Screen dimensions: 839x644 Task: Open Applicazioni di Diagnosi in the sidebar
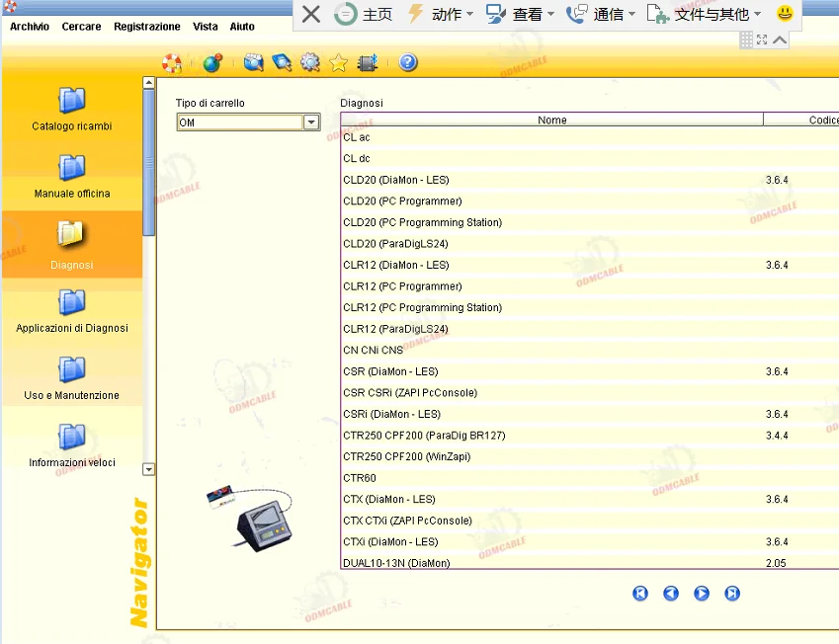72,310
